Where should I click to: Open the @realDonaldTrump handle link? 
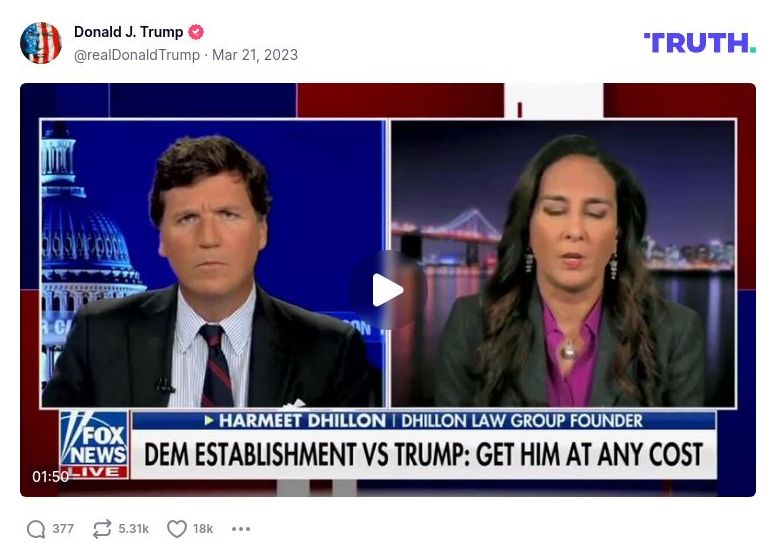[137, 55]
